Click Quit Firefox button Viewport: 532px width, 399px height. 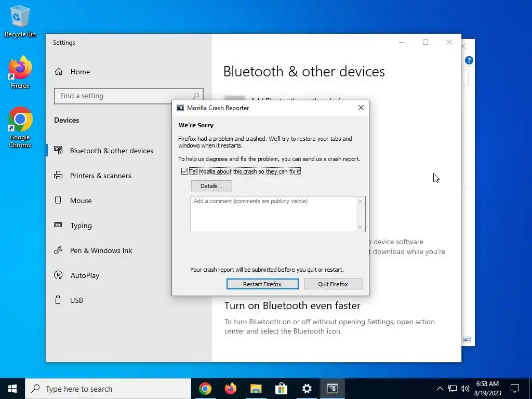pos(333,284)
